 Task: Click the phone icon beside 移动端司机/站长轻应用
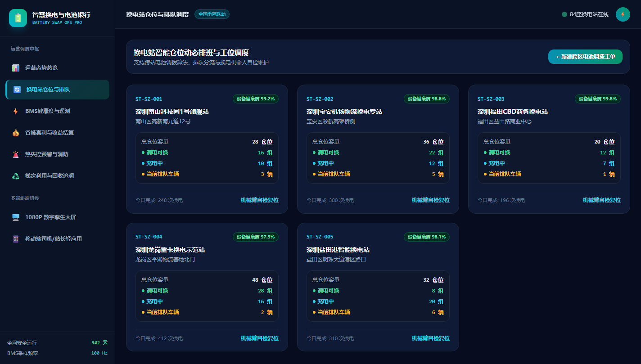click(16, 239)
